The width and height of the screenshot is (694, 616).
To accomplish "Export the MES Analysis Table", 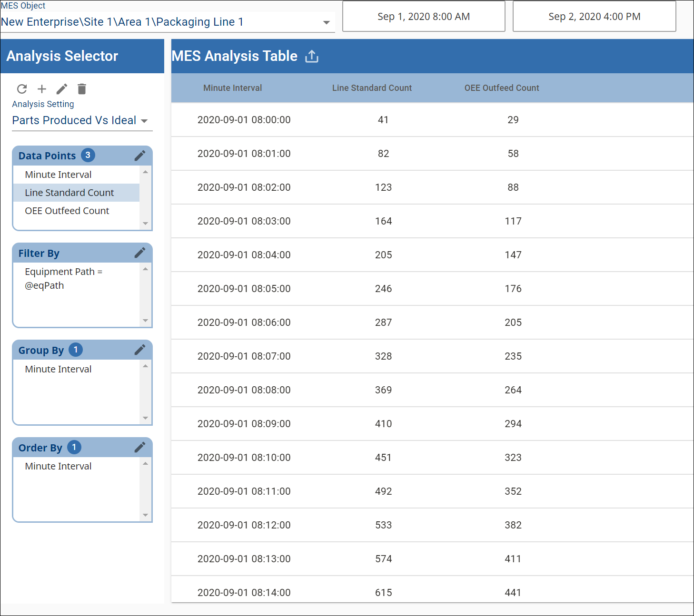I will click(312, 56).
